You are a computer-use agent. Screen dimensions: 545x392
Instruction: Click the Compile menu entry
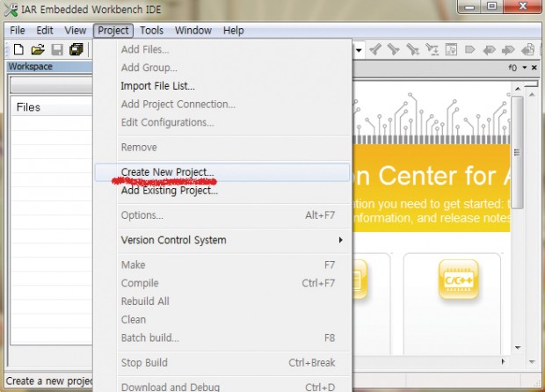[222, 283]
